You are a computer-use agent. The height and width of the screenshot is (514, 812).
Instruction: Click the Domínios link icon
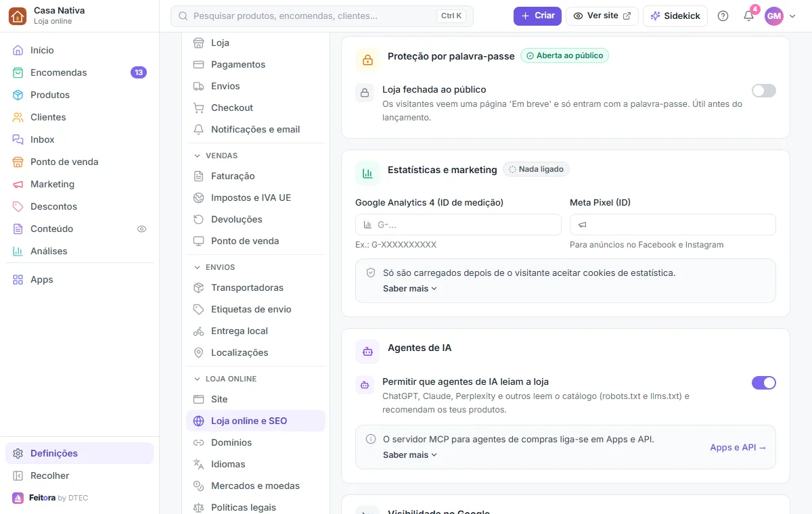199,442
